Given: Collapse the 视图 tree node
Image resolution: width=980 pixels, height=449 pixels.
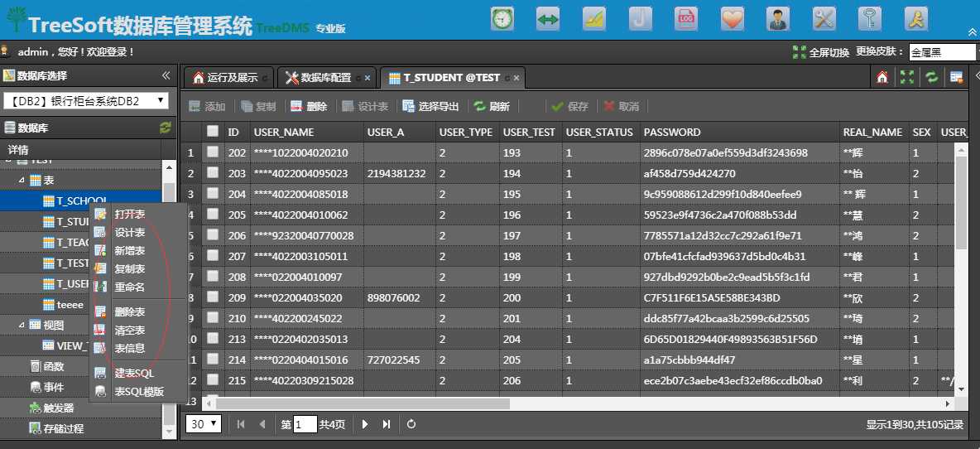Looking at the screenshot, I should click(22, 326).
